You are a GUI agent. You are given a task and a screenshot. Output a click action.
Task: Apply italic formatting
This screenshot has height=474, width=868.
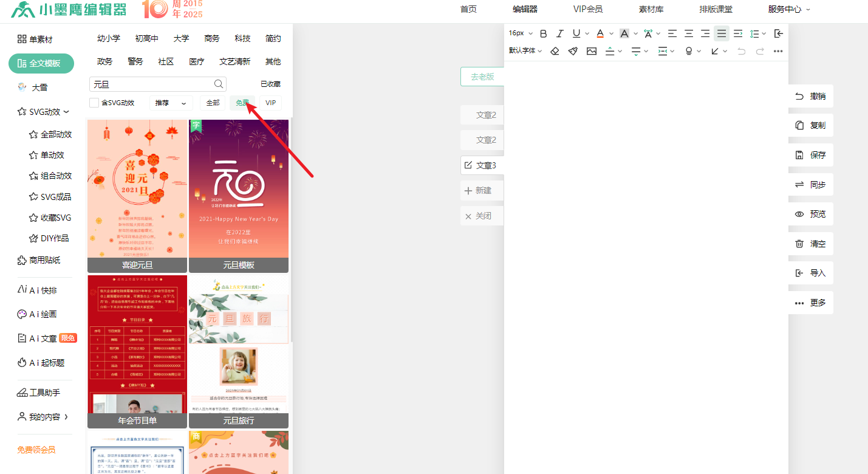pos(560,33)
